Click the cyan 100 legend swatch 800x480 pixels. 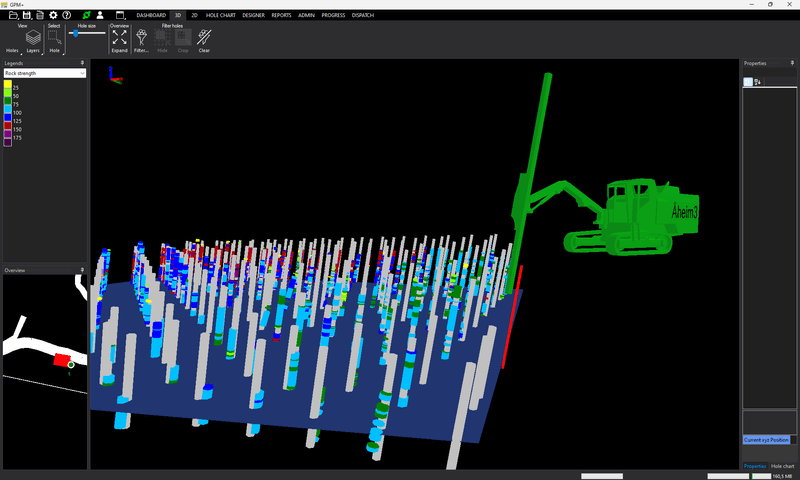(8, 109)
